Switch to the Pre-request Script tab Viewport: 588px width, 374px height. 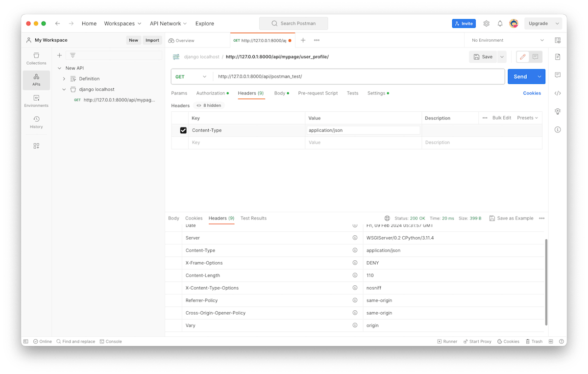pyautogui.click(x=318, y=93)
